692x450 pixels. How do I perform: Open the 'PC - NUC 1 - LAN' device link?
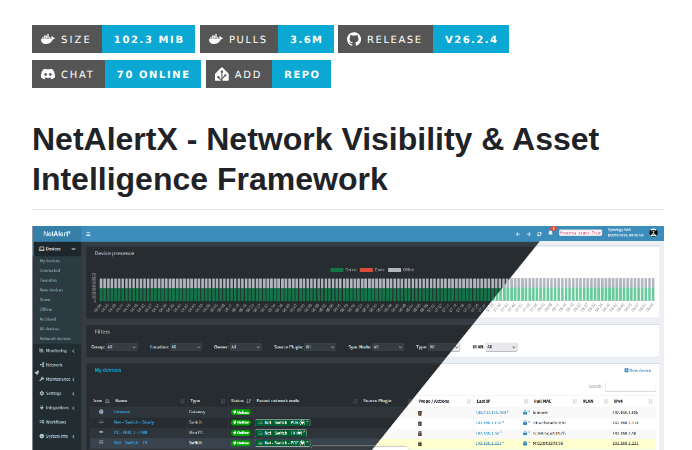click(x=130, y=433)
